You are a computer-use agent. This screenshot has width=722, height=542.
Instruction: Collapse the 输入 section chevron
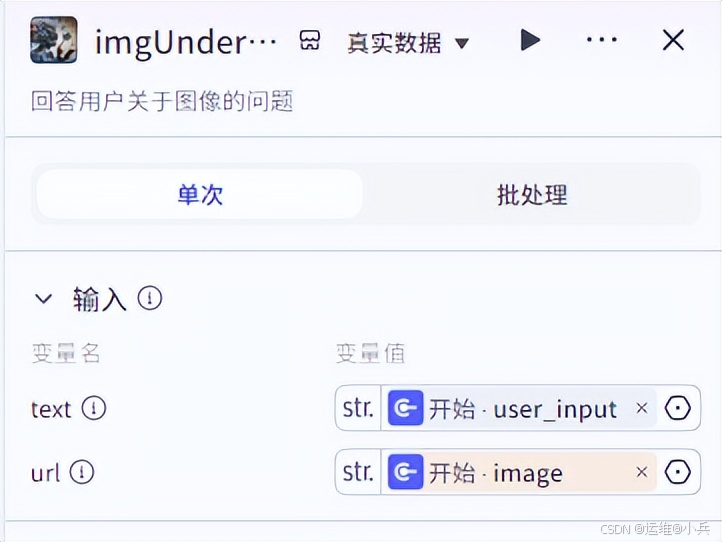pos(44,299)
